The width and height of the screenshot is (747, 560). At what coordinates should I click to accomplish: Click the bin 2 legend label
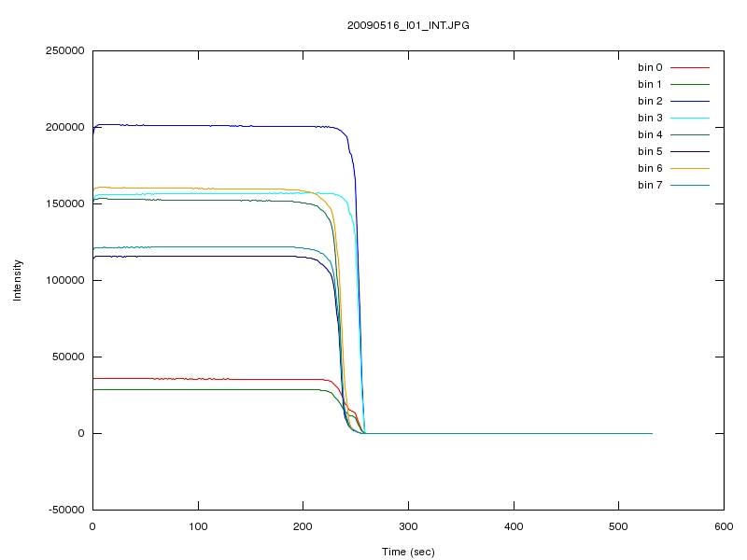click(650, 101)
